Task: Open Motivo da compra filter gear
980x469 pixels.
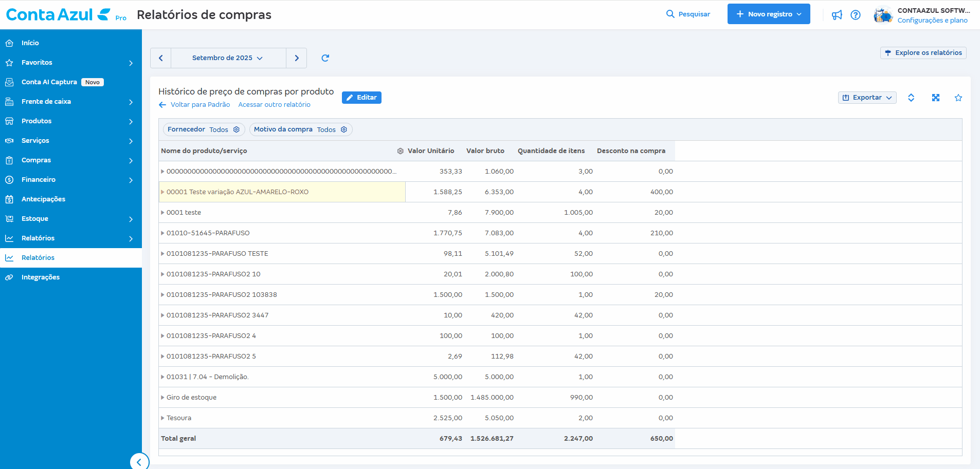Action: (x=344, y=129)
